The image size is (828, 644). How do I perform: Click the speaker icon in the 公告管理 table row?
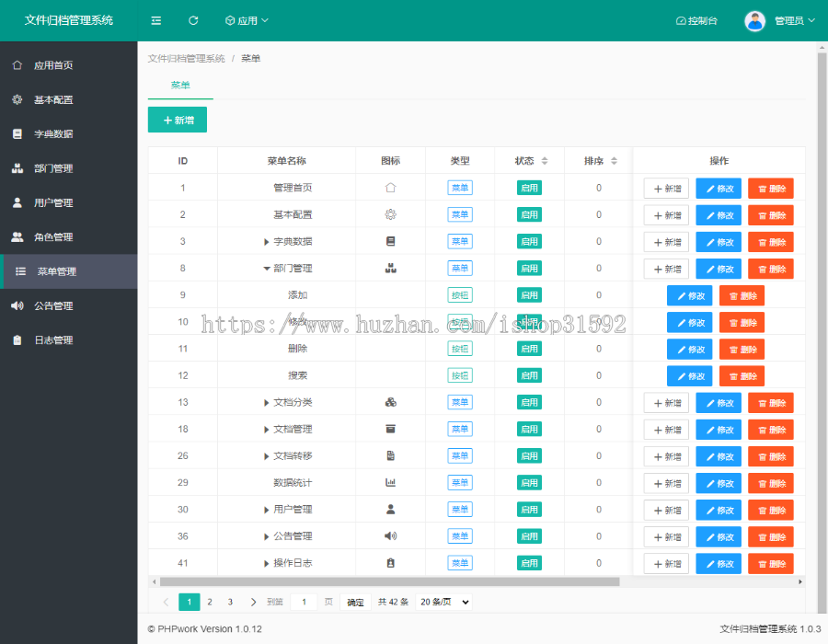[x=390, y=536]
